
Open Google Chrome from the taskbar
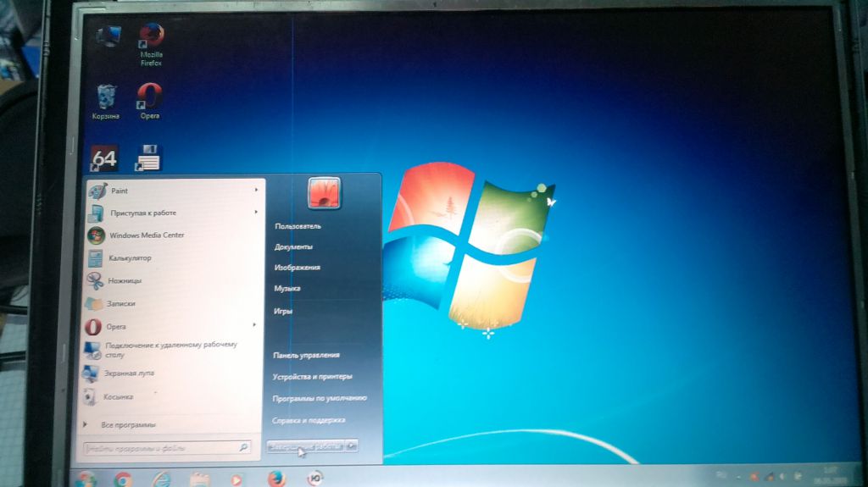[x=122, y=479]
